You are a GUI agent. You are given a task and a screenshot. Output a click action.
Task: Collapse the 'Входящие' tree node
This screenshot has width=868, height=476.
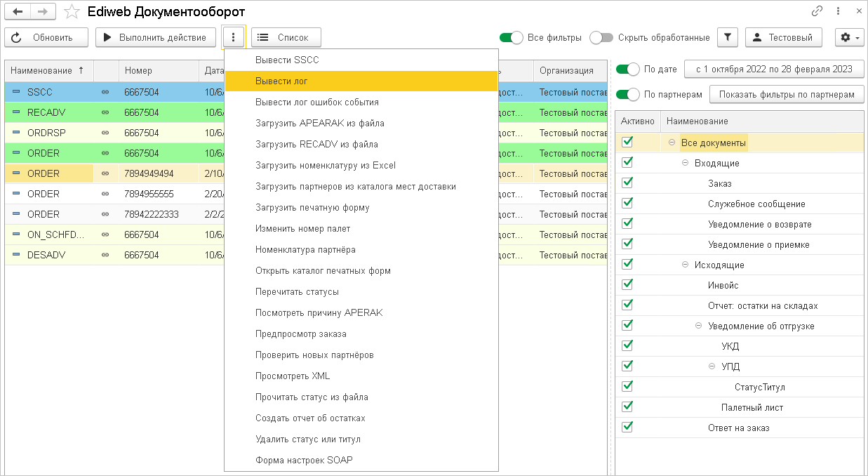(685, 163)
